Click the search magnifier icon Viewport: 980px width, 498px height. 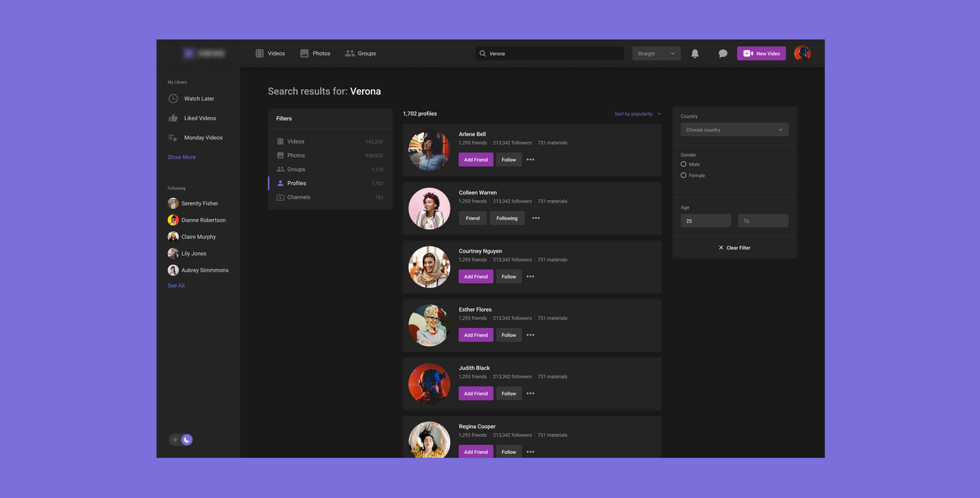coord(483,54)
